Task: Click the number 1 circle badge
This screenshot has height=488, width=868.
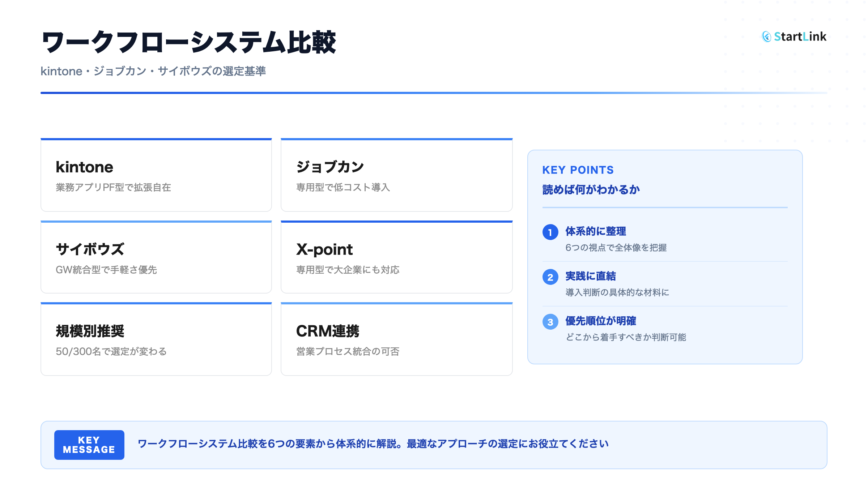Action: 550,232
